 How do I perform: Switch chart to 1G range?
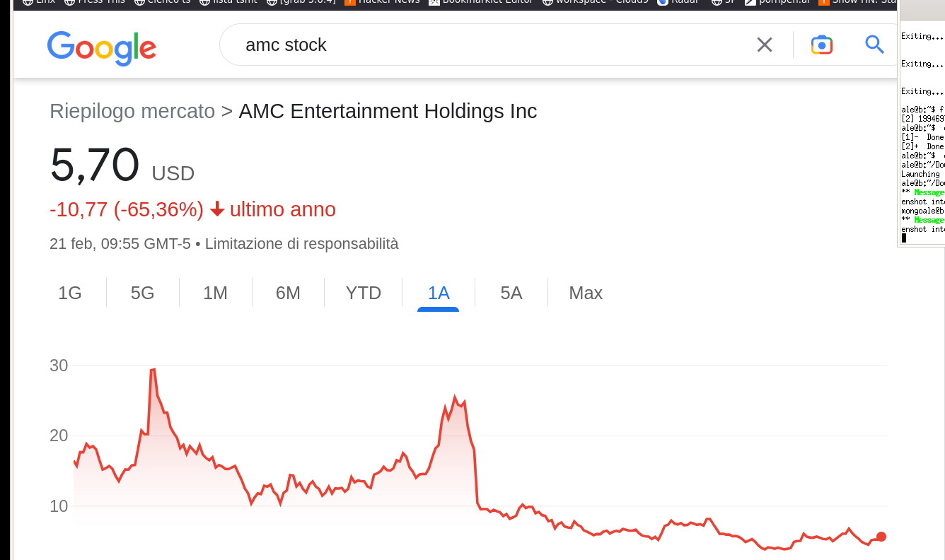coord(70,293)
